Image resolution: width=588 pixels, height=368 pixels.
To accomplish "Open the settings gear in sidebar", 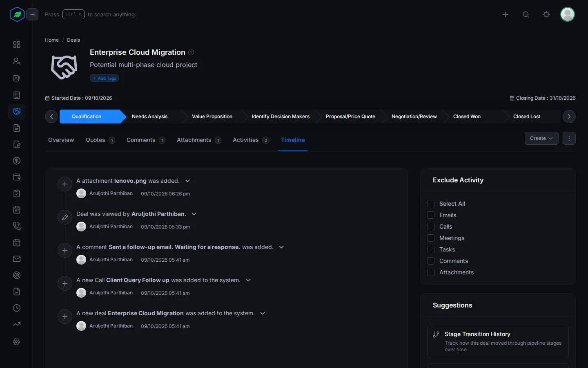I will pos(17,341).
